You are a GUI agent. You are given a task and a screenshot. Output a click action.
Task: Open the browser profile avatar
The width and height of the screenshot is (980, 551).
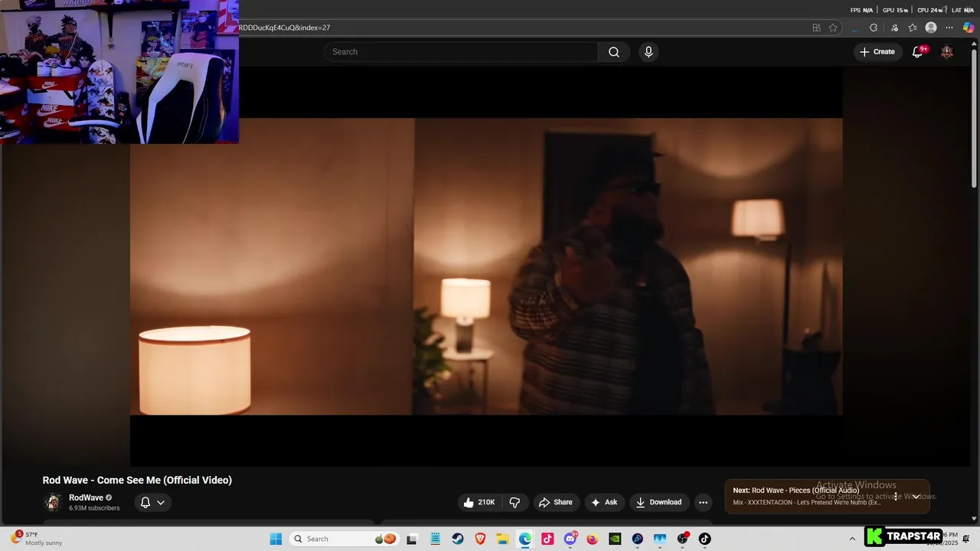[x=931, y=28]
